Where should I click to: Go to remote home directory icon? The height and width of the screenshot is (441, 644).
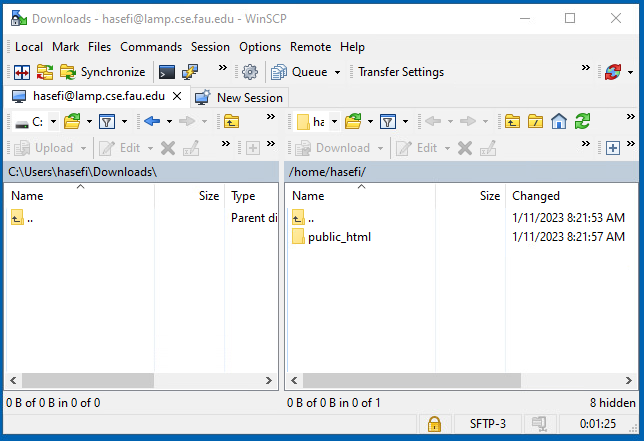click(x=559, y=121)
